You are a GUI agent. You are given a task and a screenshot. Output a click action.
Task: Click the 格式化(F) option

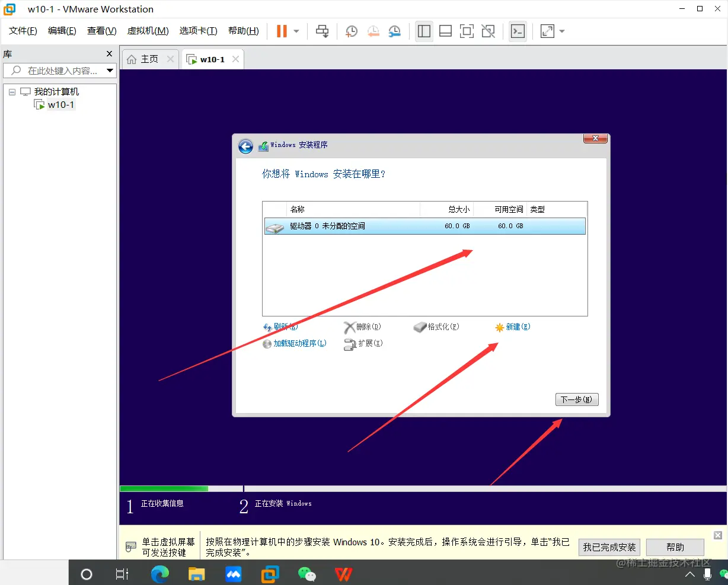[436, 327]
